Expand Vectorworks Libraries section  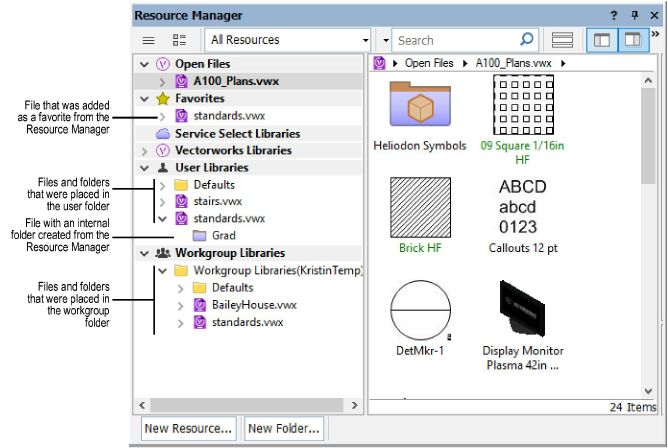click(144, 151)
